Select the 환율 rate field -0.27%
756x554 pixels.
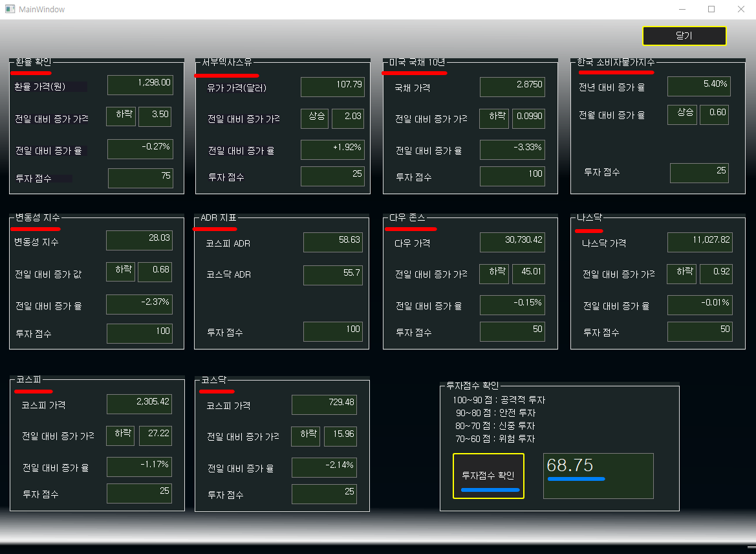click(x=140, y=149)
